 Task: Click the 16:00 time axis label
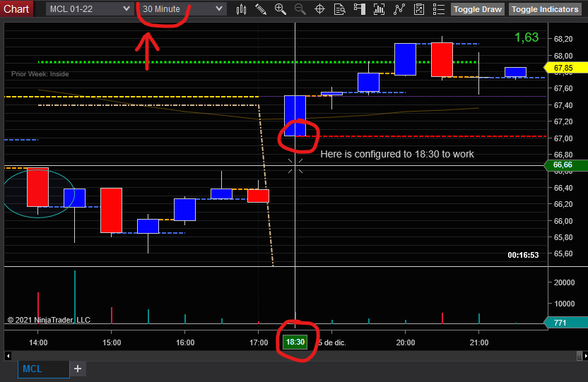(185, 342)
